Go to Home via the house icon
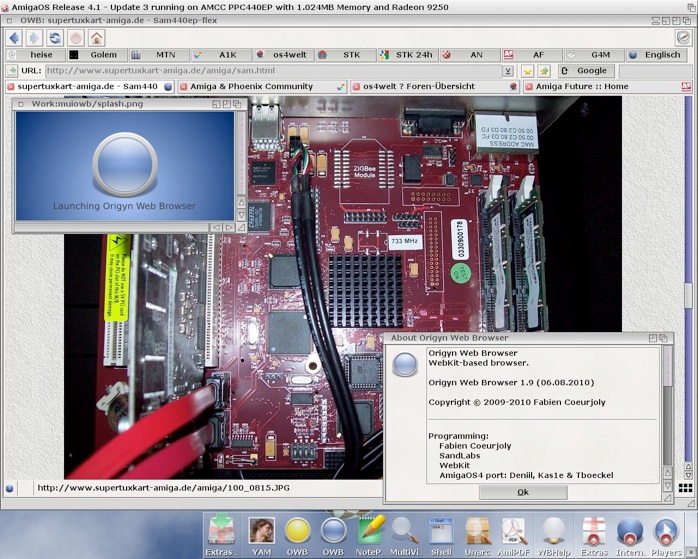The width and height of the screenshot is (698, 559). 96,38
